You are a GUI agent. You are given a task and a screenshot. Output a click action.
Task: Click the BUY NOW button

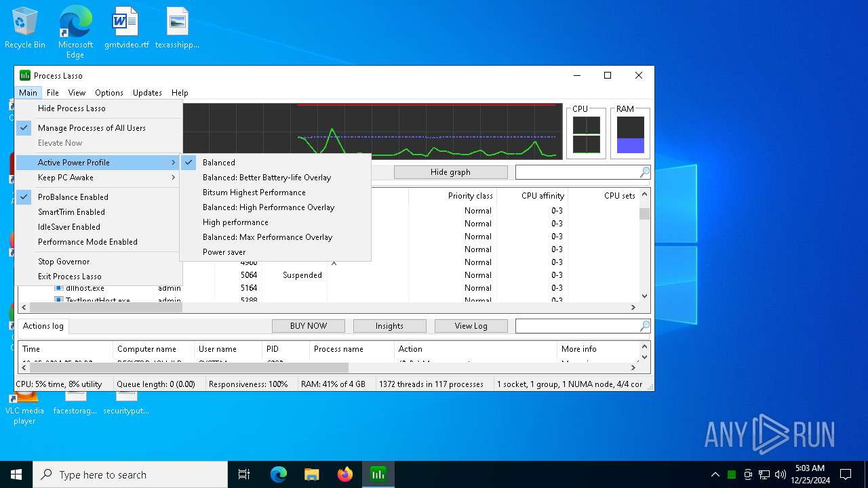309,326
